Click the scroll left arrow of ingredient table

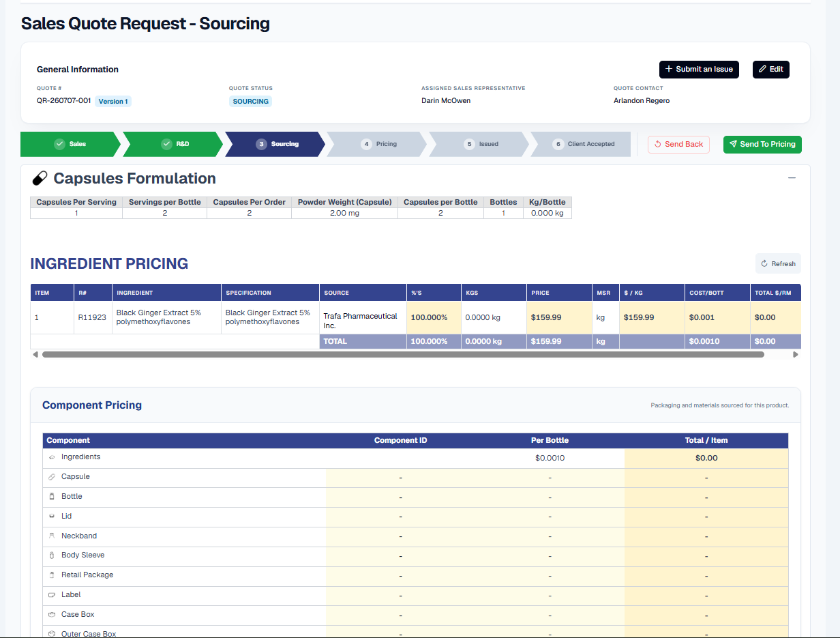[34, 355]
